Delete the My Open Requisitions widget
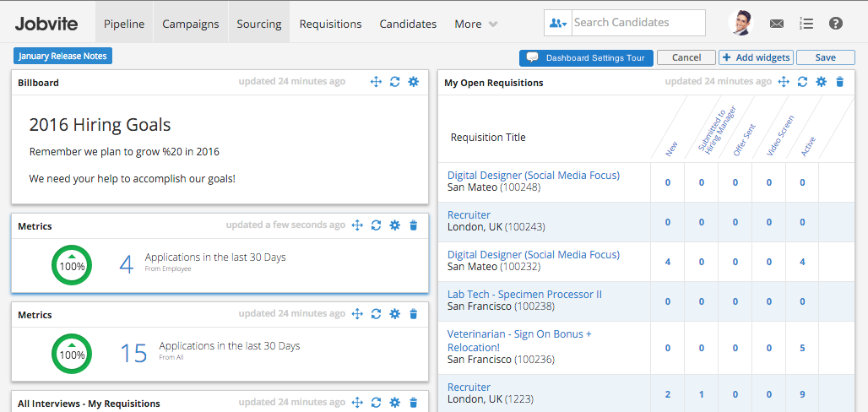The height and width of the screenshot is (412, 868). pyautogui.click(x=839, y=82)
